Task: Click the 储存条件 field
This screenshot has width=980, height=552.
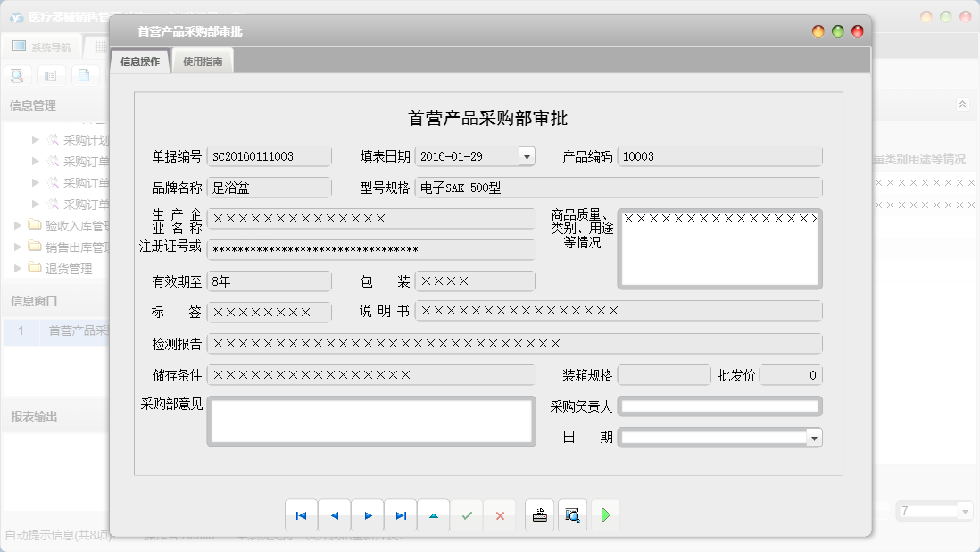Action: click(x=371, y=375)
